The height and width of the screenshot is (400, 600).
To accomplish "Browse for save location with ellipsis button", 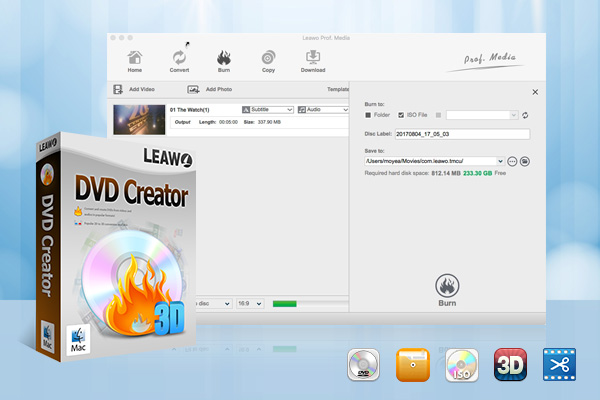I will pos(512,162).
